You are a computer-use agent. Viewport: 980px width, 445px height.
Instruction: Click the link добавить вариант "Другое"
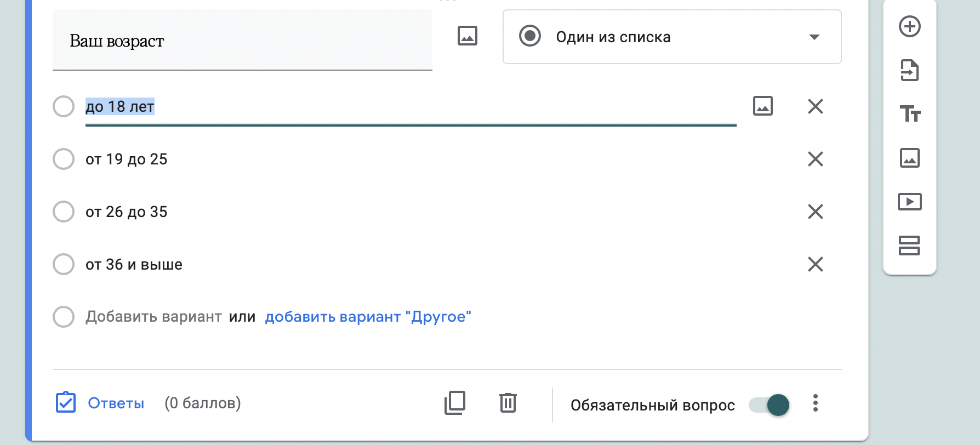(x=368, y=317)
